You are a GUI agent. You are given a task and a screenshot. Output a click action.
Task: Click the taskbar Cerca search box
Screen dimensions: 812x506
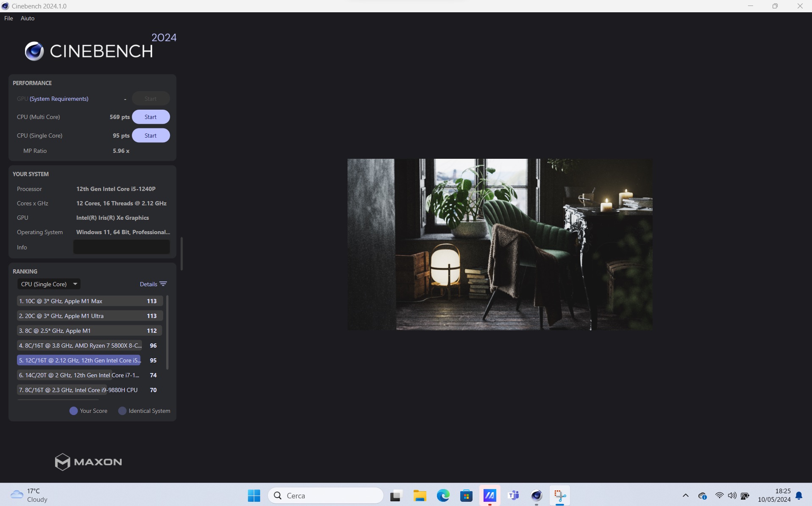point(325,495)
